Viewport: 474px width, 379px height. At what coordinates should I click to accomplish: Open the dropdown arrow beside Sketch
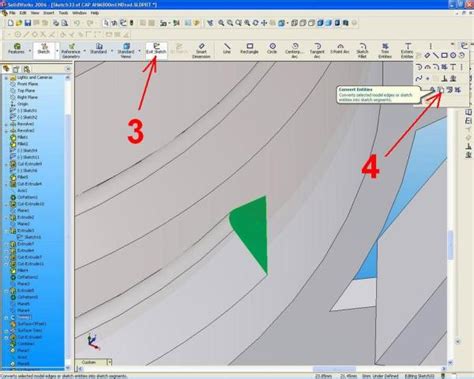click(x=57, y=51)
